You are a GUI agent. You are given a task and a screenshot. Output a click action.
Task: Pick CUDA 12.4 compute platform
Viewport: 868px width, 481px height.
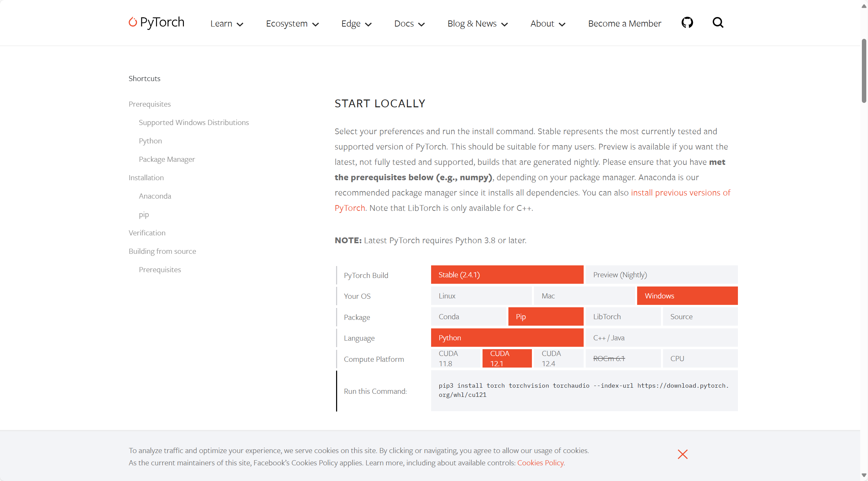[x=558, y=358]
